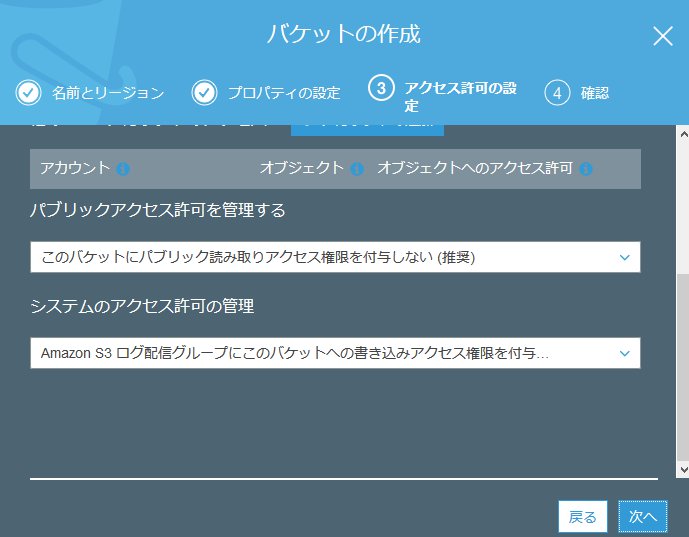The width and height of the screenshot is (689, 537).
Task: Click the checkmark icon for 名前とリージョン step
Action: point(28,93)
